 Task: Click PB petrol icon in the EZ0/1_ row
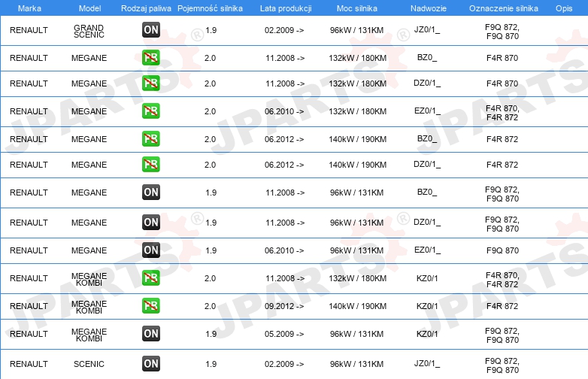[151, 111]
